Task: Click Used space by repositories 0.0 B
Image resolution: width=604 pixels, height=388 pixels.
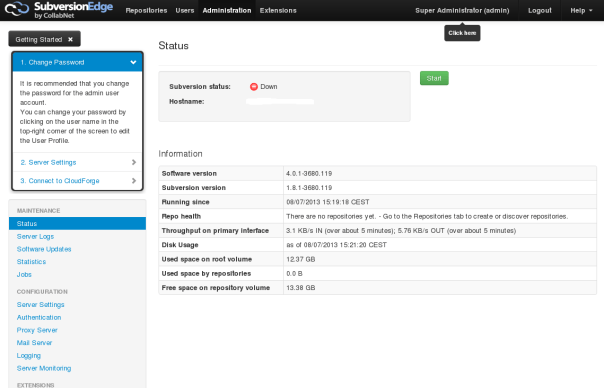Action: pyautogui.click(x=294, y=274)
